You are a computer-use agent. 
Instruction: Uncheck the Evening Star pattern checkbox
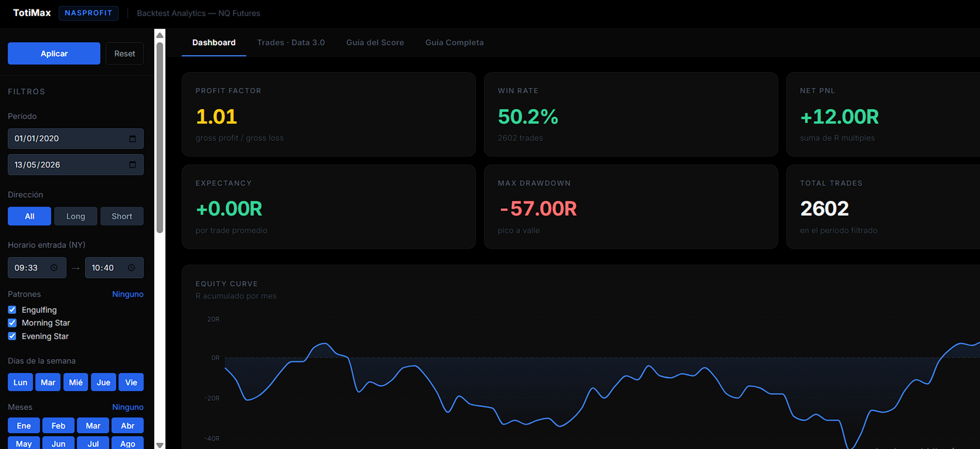click(12, 336)
